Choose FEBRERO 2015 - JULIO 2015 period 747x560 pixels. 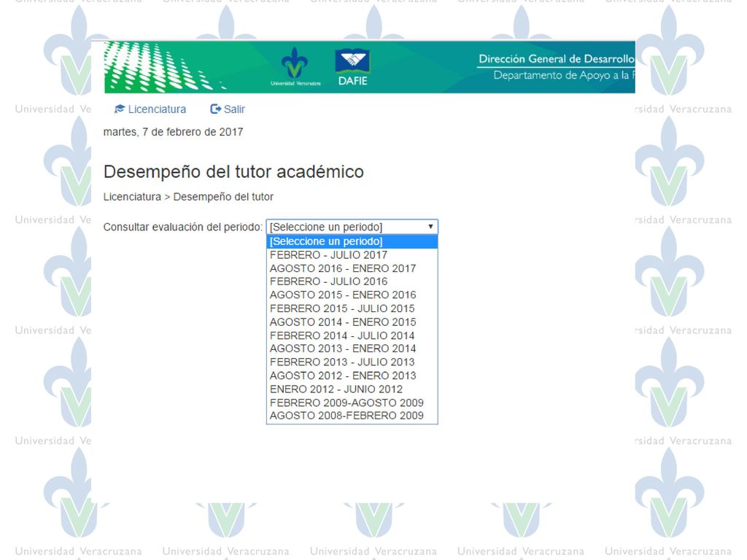(x=352, y=308)
